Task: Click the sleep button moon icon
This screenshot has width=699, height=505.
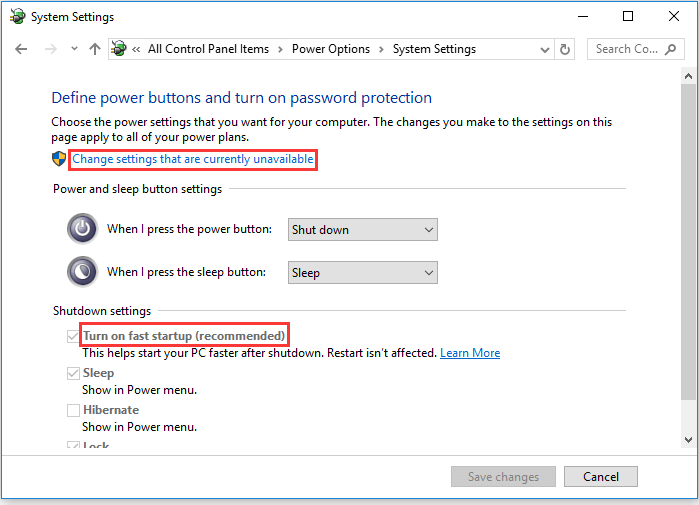Action: click(x=82, y=272)
